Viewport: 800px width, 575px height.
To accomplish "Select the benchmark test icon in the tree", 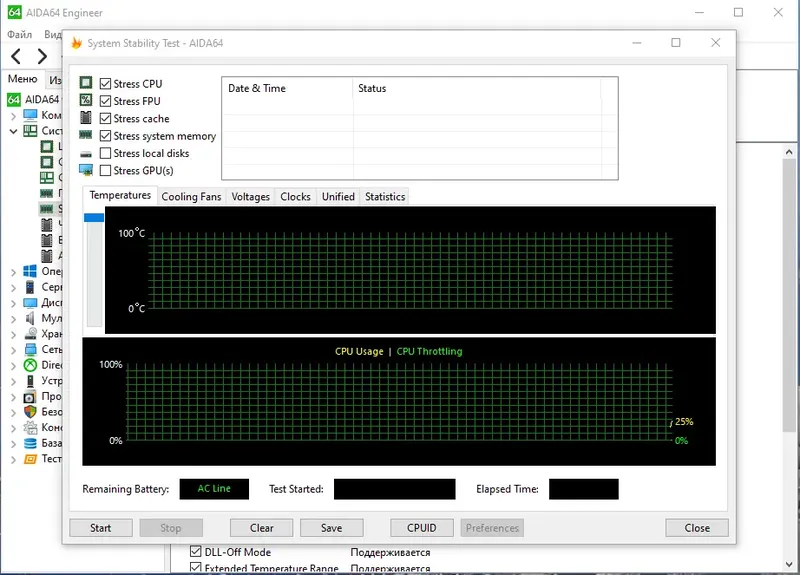I will point(30,459).
